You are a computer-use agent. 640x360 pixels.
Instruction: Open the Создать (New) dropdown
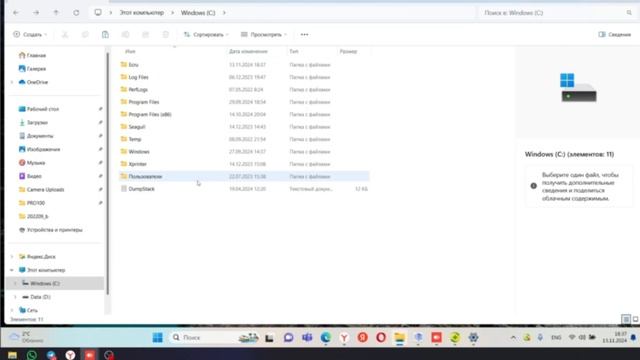[x=30, y=35]
